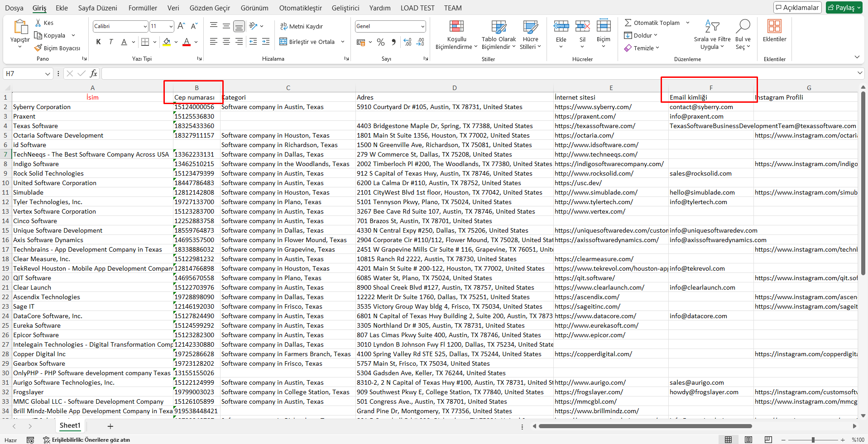The image size is (868, 444).
Task: Select column D header
Action: click(x=454, y=88)
